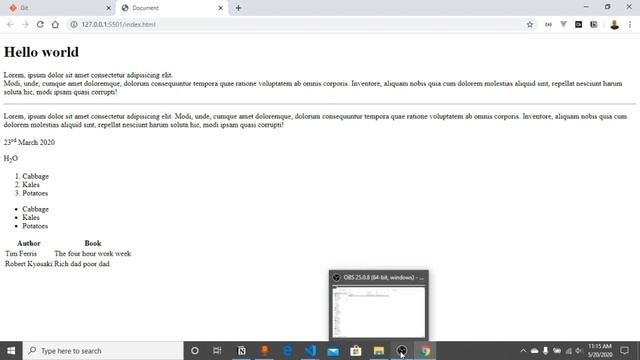Click Cabbage in the bulleted list
This screenshot has width=640, height=360.
point(35,209)
